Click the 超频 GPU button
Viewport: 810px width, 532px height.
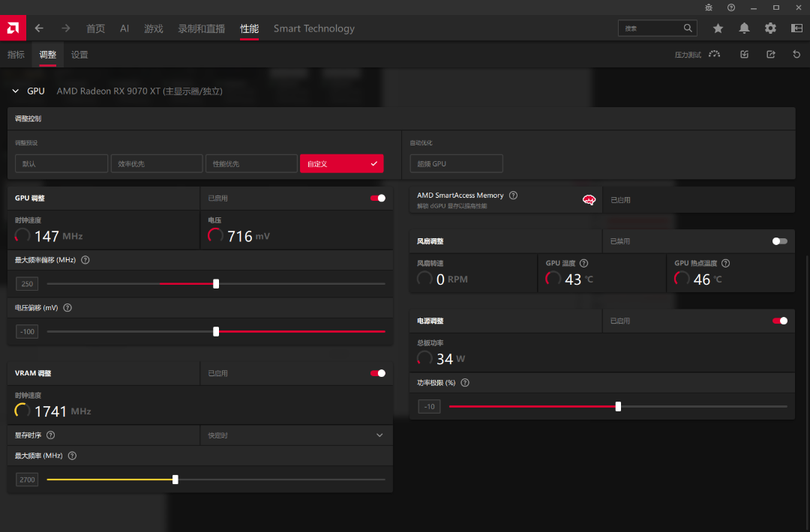456,163
